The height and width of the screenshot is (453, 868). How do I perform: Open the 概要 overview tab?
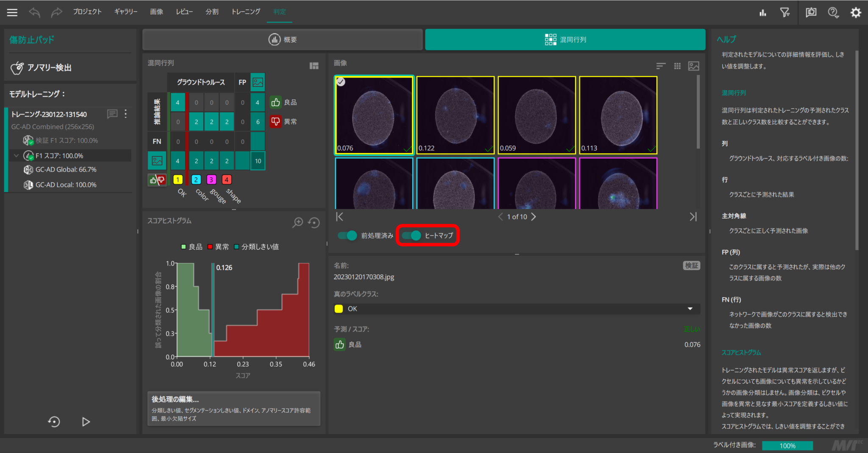pyautogui.click(x=282, y=39)
